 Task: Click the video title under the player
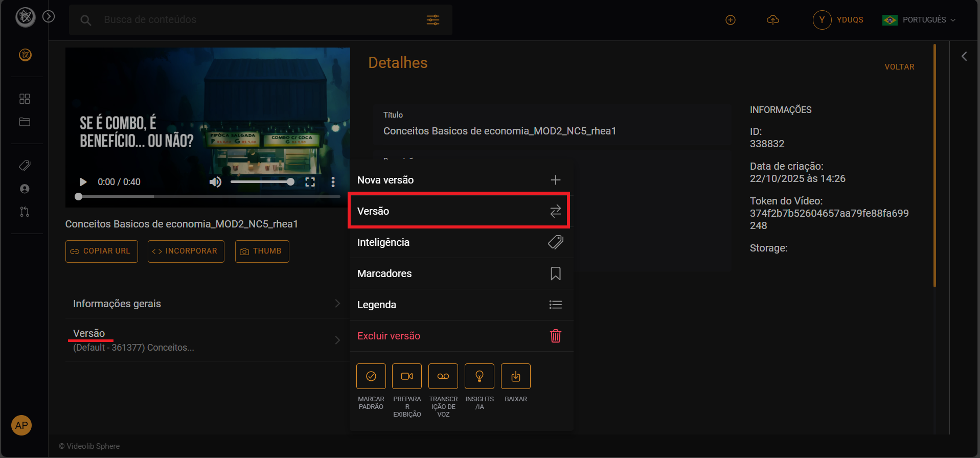[181, 224]
